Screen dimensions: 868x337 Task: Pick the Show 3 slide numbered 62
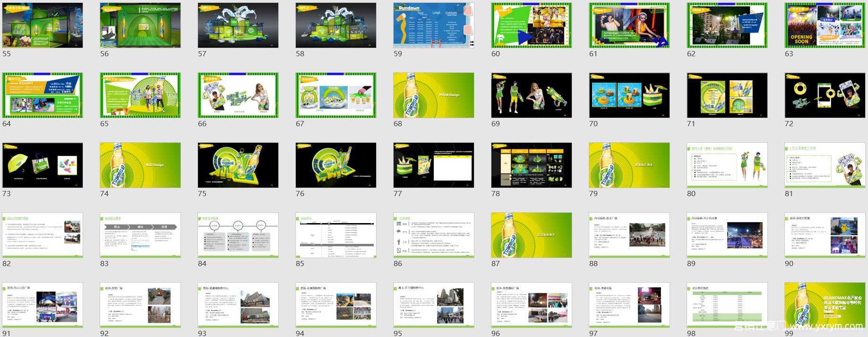point(727,25)
